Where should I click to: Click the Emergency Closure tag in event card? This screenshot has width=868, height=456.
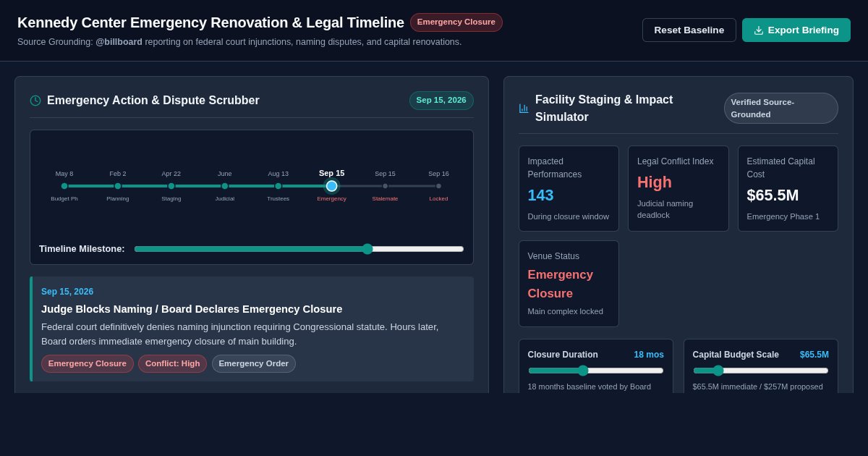(x=88, y=363)
